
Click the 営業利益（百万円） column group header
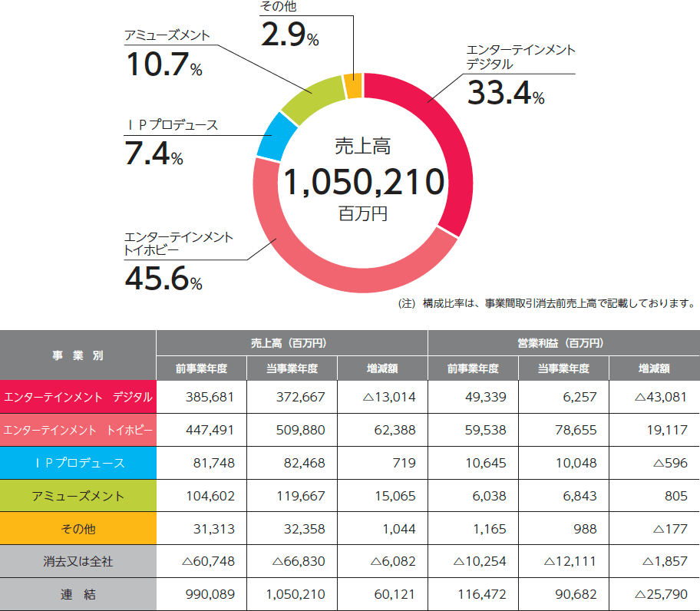click(x=563, y=342)
